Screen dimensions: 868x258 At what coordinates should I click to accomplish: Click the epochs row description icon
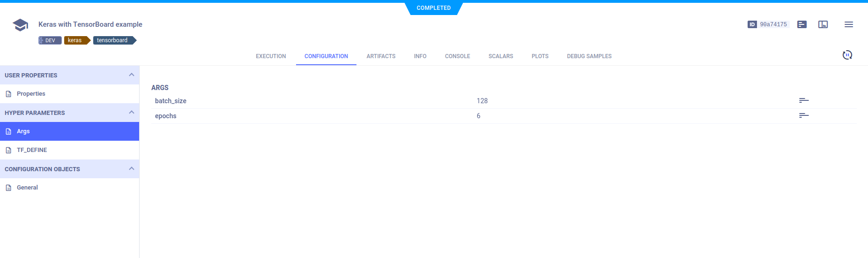click(x=804, y=116)
